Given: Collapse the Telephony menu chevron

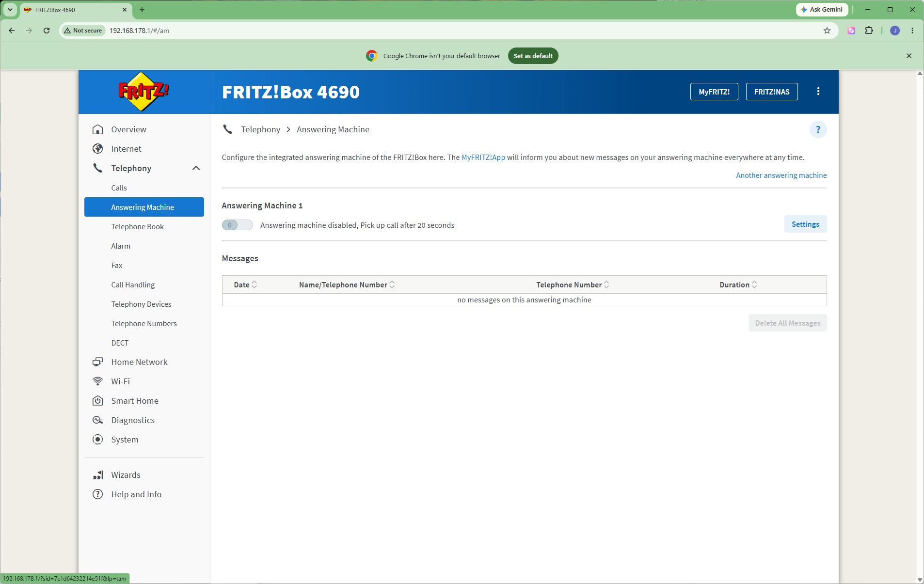Looking at the screenshot, I should pos(196,168).
